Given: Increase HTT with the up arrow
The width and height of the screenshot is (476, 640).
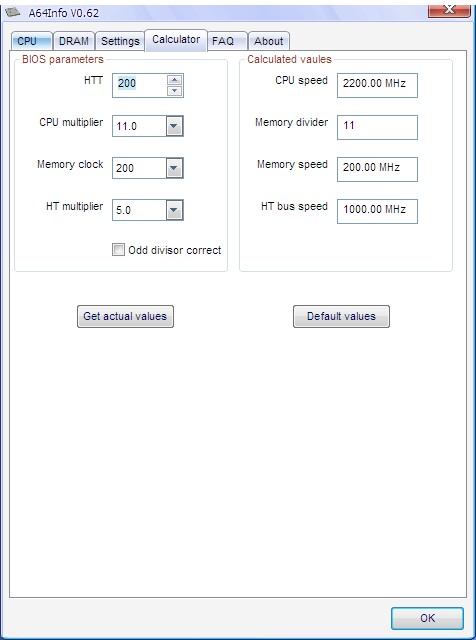Looking at the screenshot, I should click(x=175, y=80).
